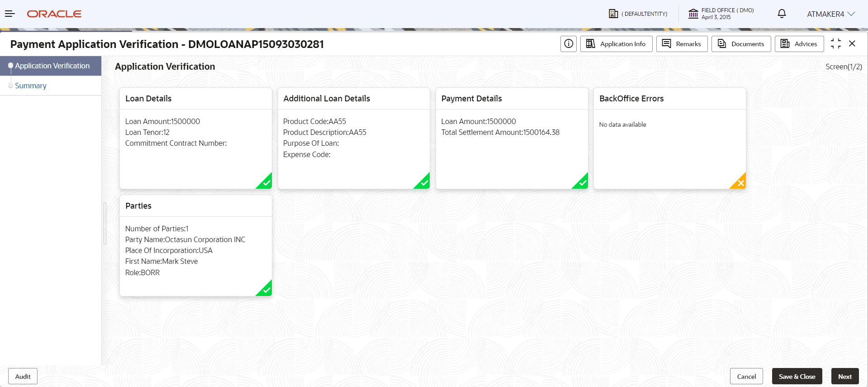
Task: Click the Role:BORR text
Action: tap(142, 272)
